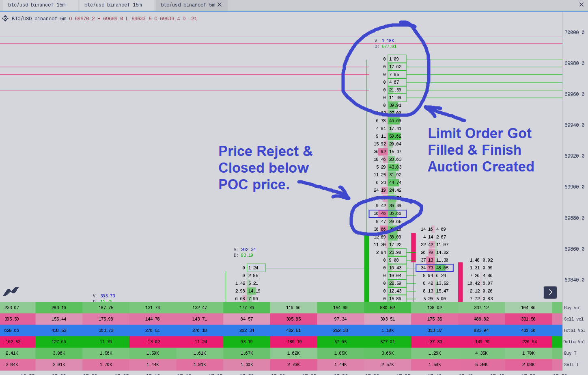Close the btc/usd binancef 5m tab

tap(220, 5)
